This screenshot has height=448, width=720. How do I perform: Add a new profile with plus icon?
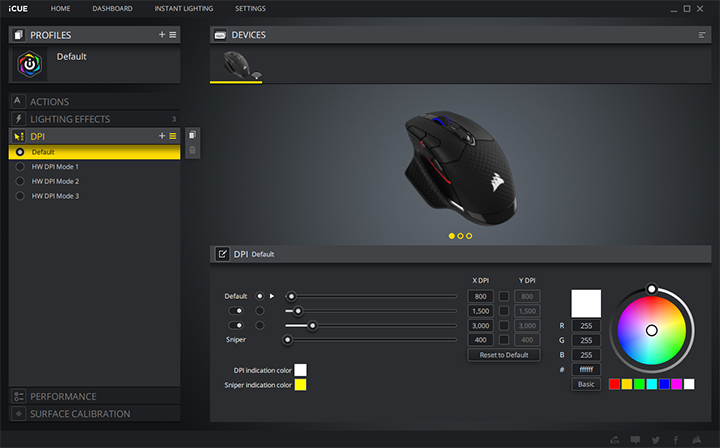click(x=162, y=35)
